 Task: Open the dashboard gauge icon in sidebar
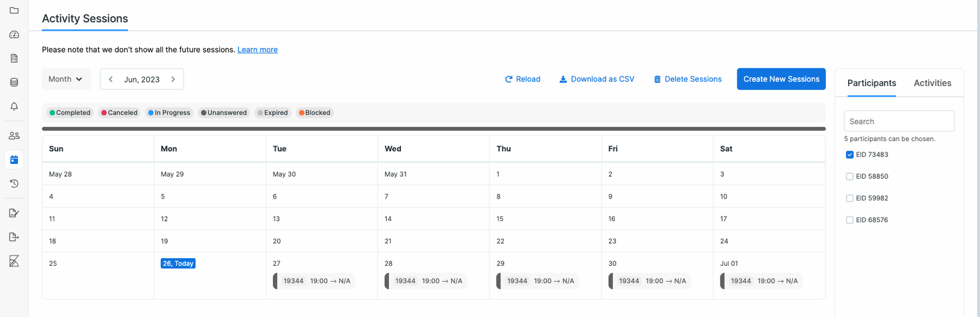pos(14,35)
